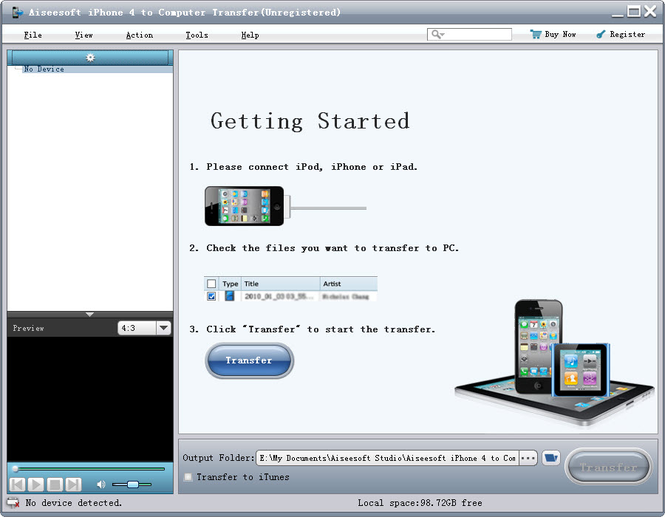This screenshot has width=665, height=517.
Task: Enable Transfer to iTunes checkbox
Action: tap(188, 477)
